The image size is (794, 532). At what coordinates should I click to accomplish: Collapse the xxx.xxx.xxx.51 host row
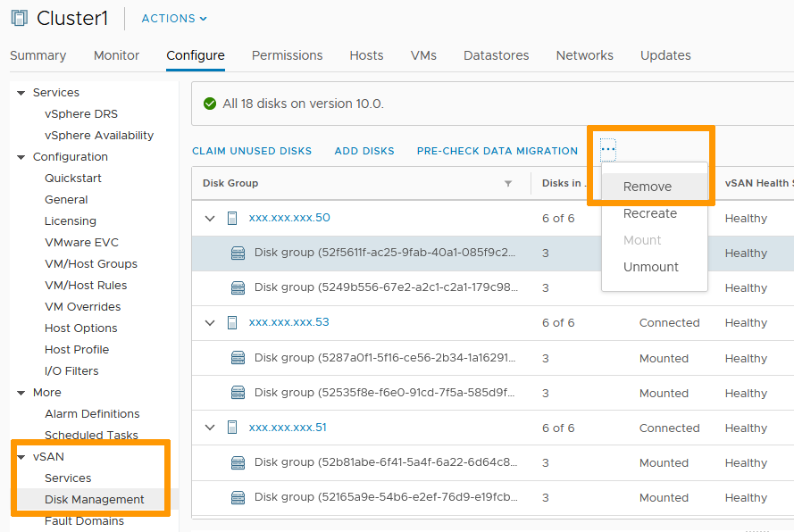pyautogui.click(x=210, y=428)
